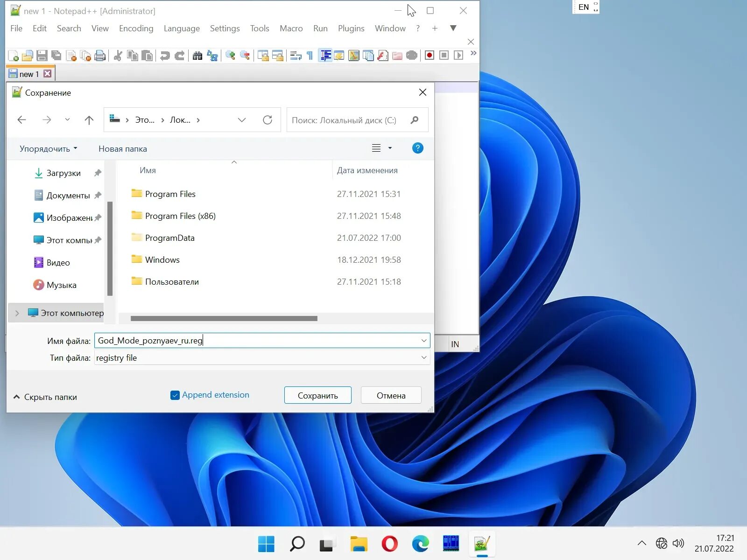The width and height of the screenshot is (747, 560).
Task: Click the New file toolbar icon
Action: point(14,56)
